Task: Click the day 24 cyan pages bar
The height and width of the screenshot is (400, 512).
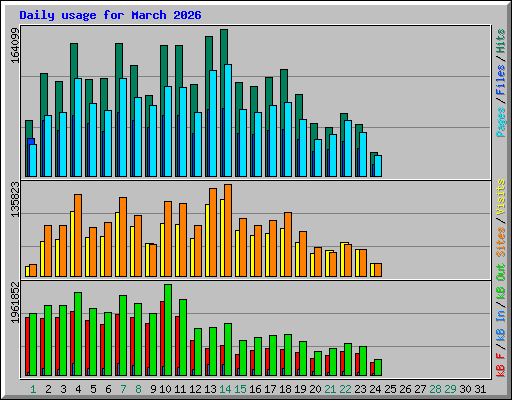Action: (x=378, y=166)
